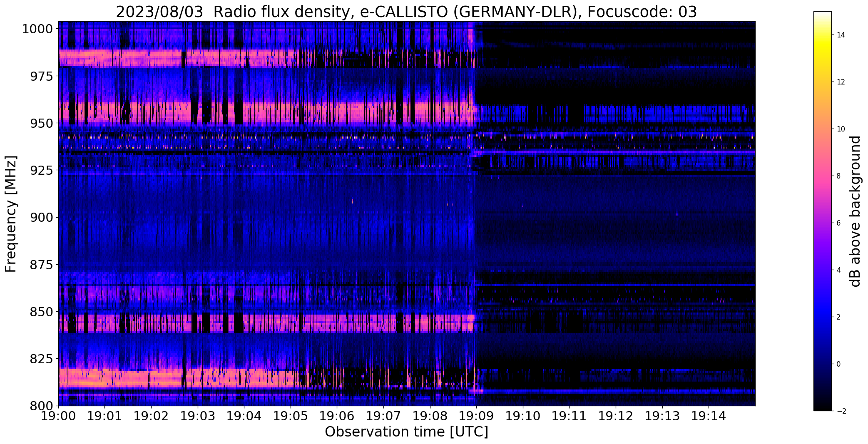Click the colorbar tick label 14
The image size is (868, 444).
pyautogui.click(x=841, y=35)
